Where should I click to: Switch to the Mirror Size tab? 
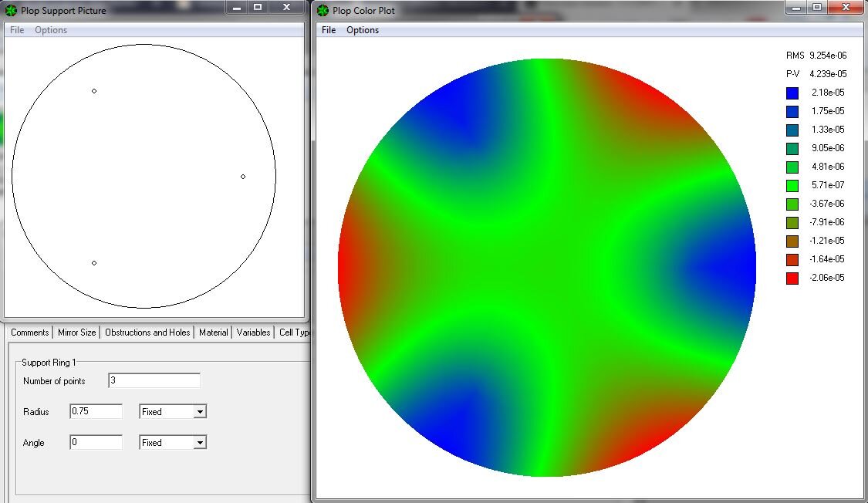[76, 333]
